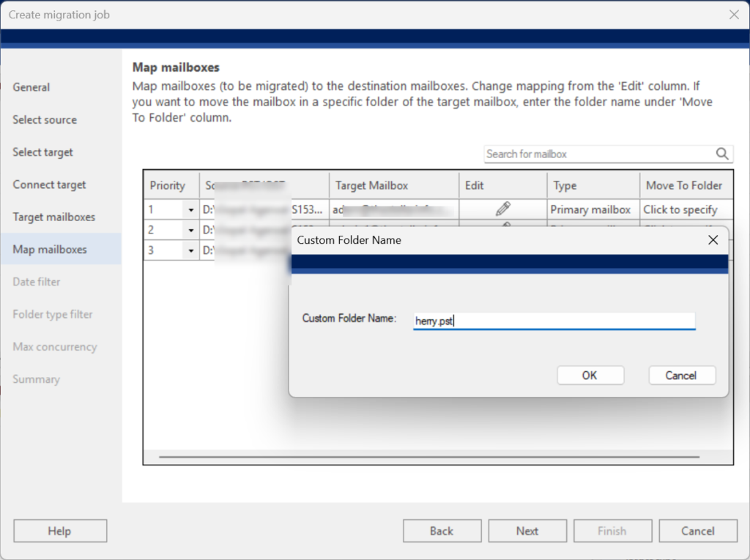Click the Finish button

612,531
